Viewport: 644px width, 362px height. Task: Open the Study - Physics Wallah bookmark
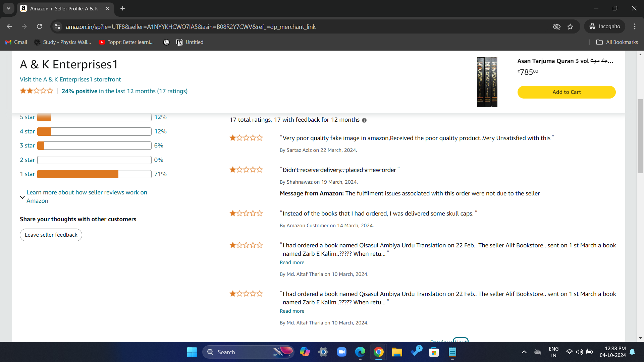[x=63, y=42]
